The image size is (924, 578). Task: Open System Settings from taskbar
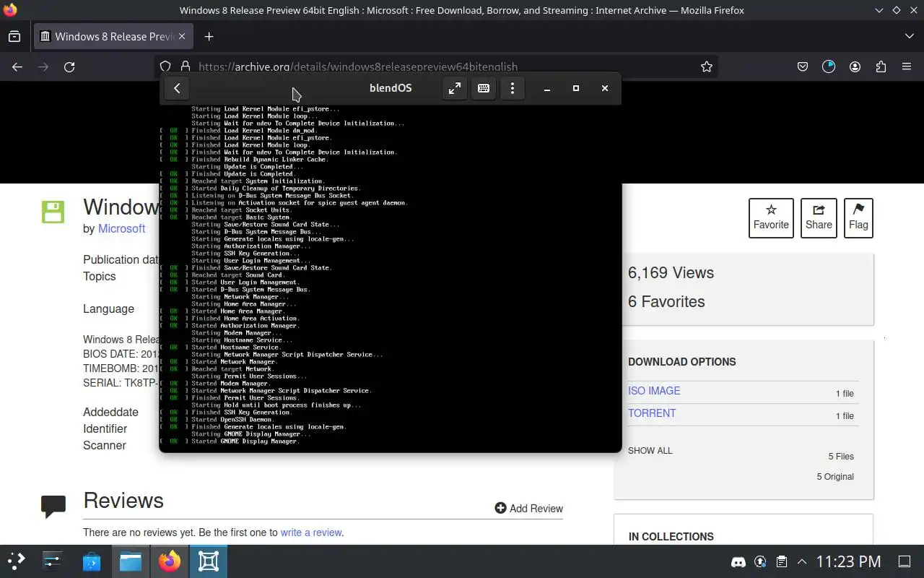coord(53,561)
